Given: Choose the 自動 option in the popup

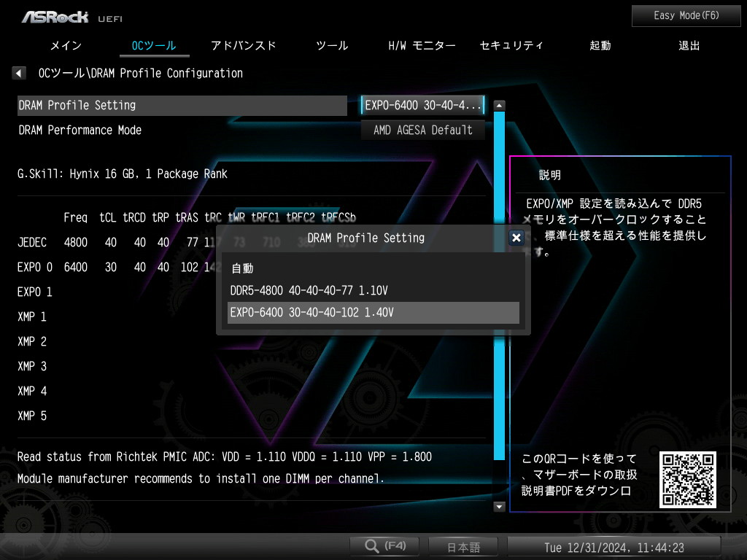Looking at the screenshot, I should point(373,268).
